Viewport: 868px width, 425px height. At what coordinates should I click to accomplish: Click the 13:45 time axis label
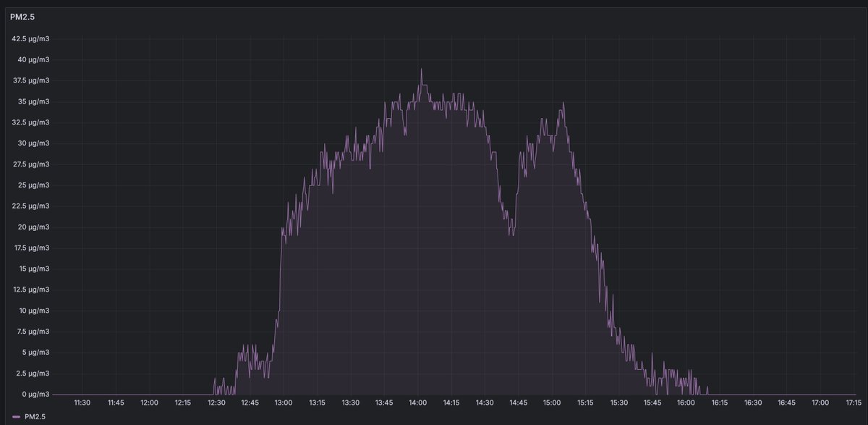(384, 403)
